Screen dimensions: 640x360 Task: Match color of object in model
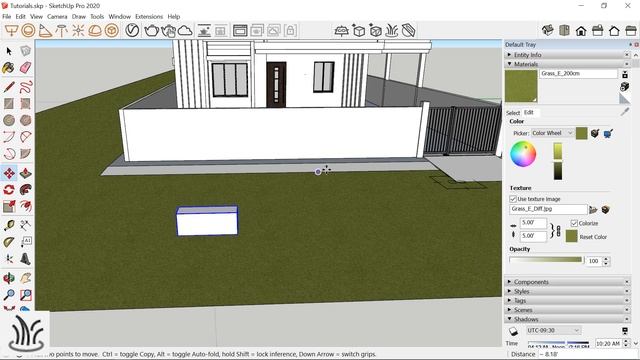[x=595, y=133]
